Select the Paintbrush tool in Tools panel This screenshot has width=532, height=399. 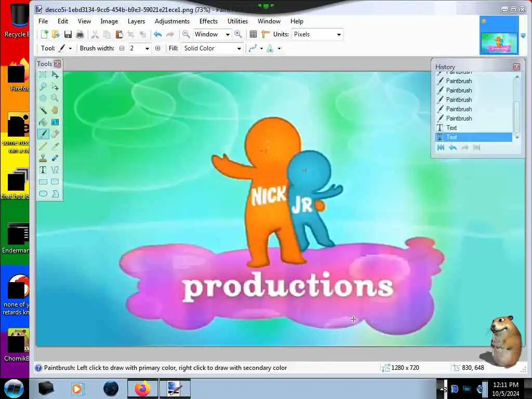pyautogui.click(x=43, y=134)
